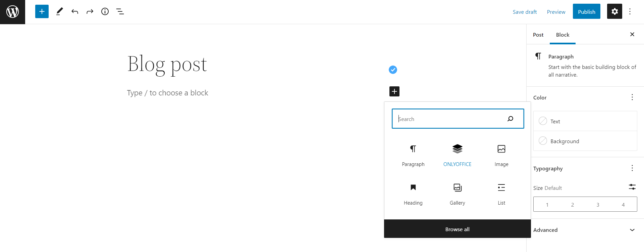This screenshot has height=252, width=644.
Task: Open Color options three-dot menu
Action: click(x=632, y=97)
